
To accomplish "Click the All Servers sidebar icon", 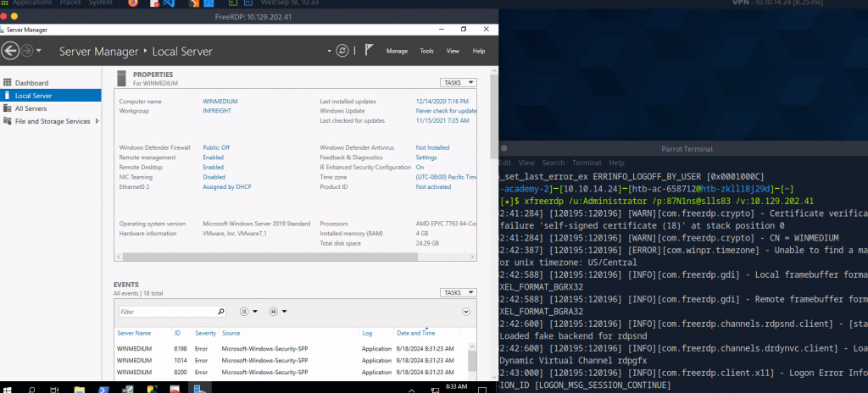I will [7, 108].
